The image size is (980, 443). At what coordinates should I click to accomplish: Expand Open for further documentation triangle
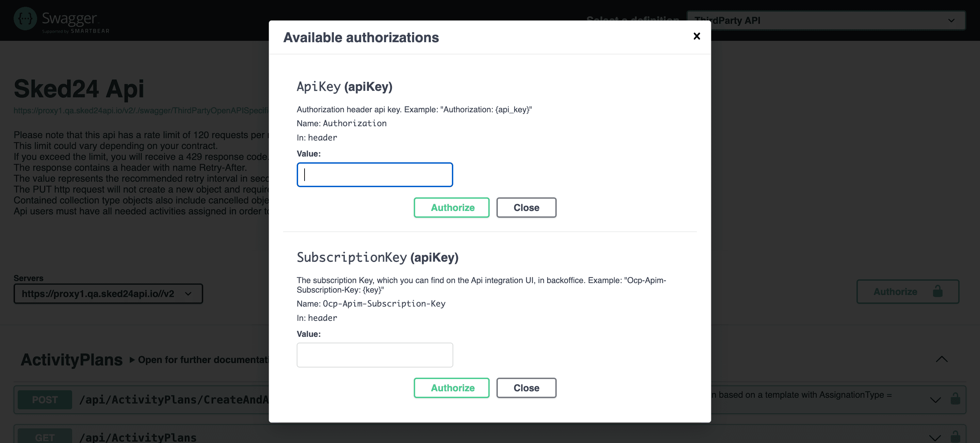tap(132, 359)
